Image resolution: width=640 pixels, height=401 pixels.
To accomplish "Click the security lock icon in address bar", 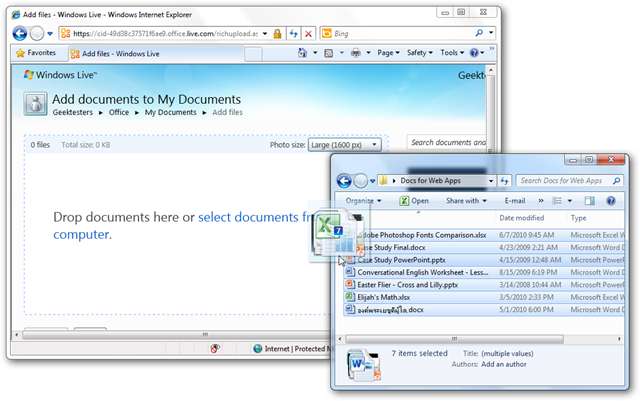I will (277, 34).
